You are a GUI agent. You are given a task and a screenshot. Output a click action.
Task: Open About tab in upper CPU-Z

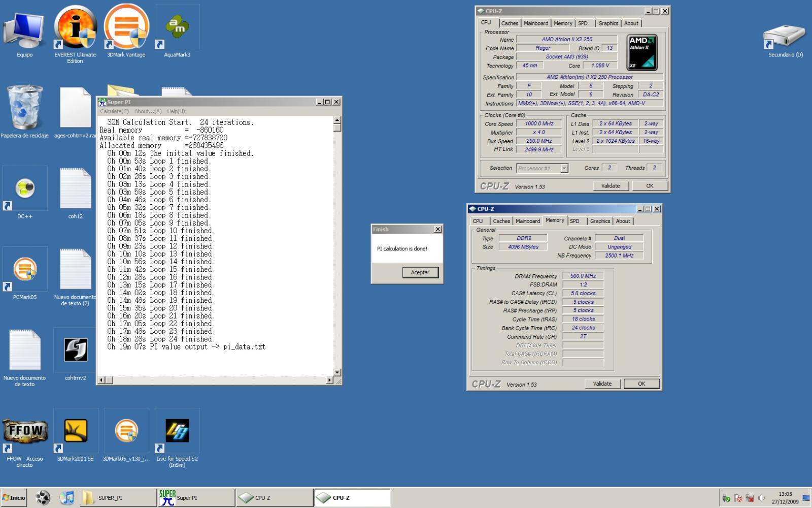(x=631, y=23)
